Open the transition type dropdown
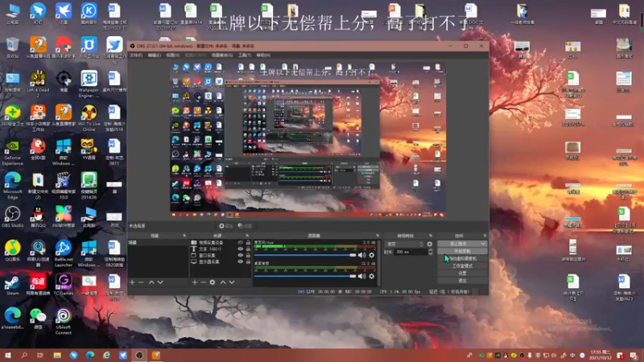The height and width of the screenshot is (362, 644). pos(404,244)
